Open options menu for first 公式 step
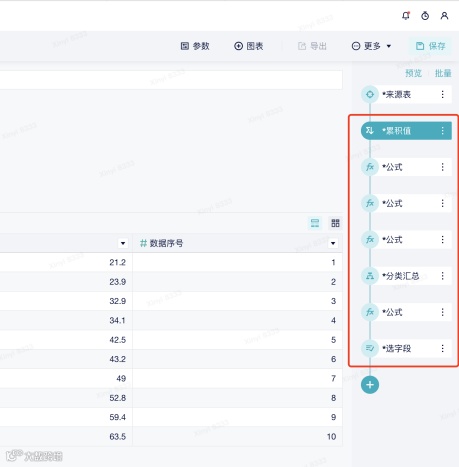This screenshot has height=467, width=459. point(442,167)
